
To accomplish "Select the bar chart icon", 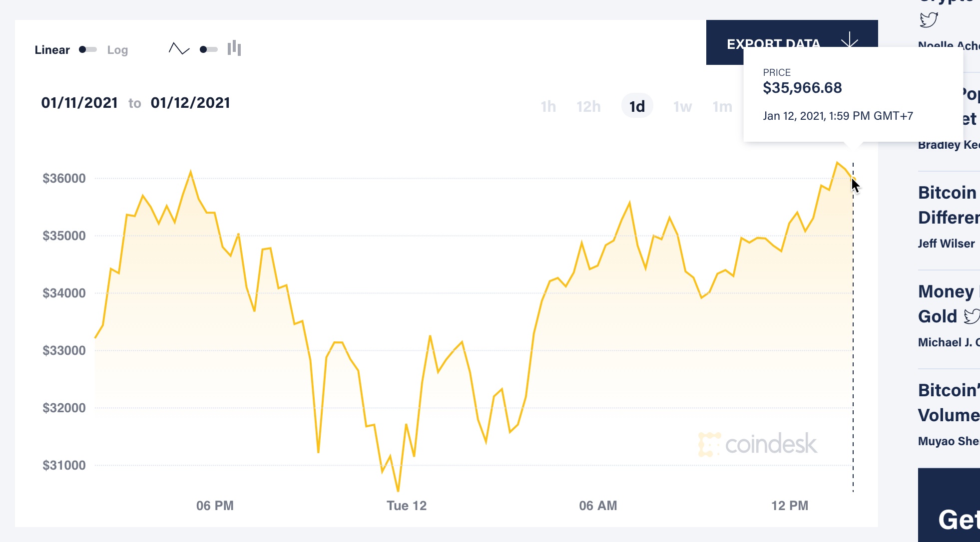I will [x=235, y=49].
